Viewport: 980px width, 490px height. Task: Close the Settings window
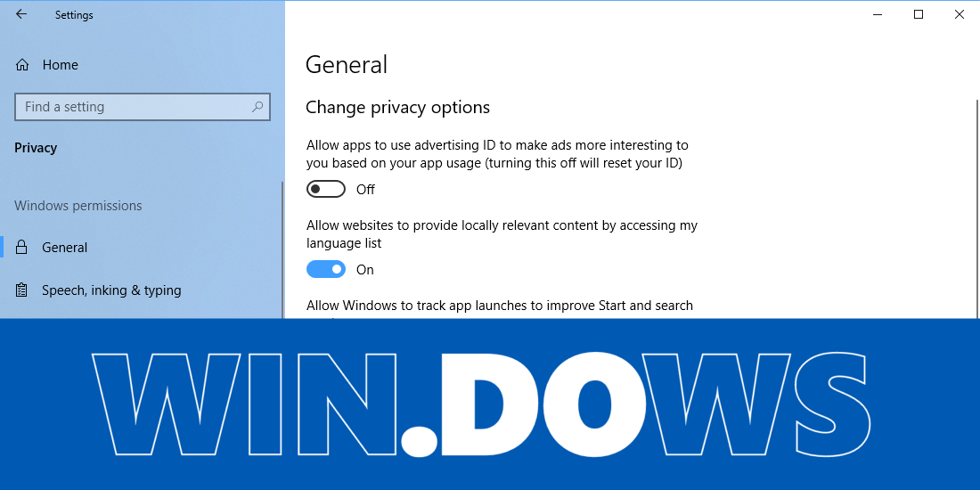[959, 14]
